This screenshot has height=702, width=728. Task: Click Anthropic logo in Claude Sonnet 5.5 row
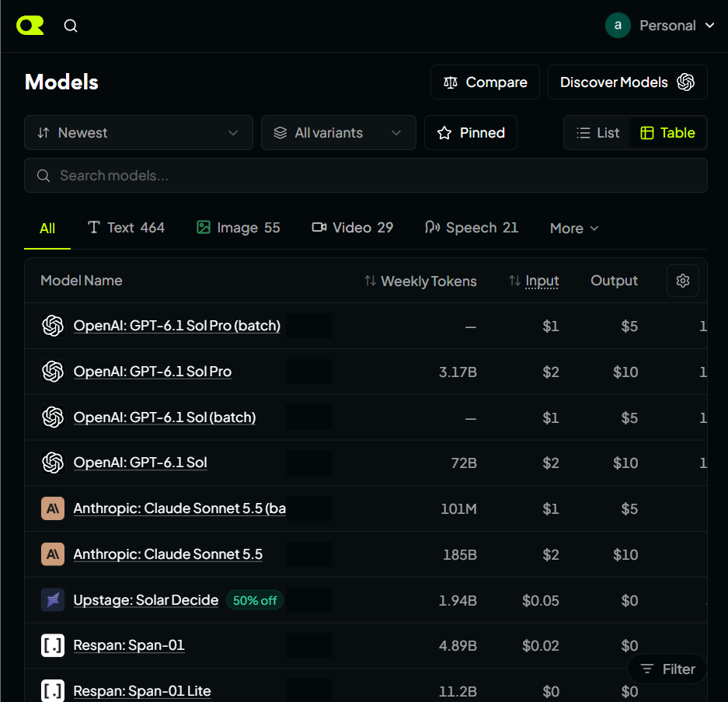click(53, 554)
